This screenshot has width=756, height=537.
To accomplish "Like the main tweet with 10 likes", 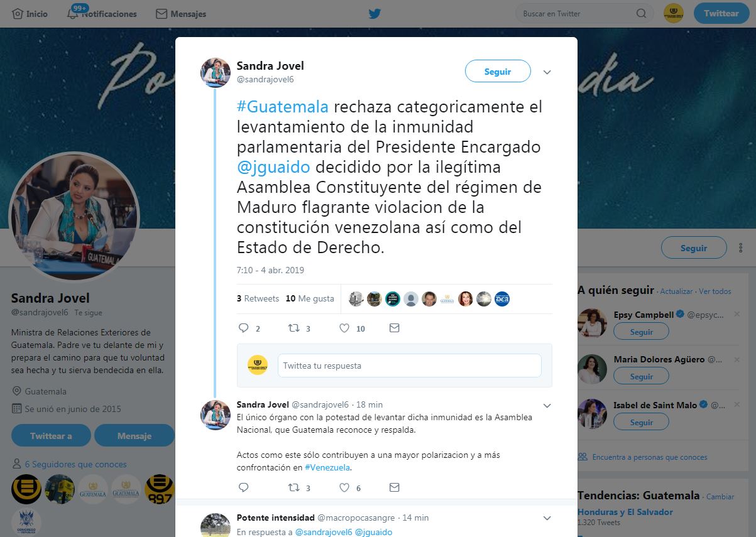I will [344, 328].
